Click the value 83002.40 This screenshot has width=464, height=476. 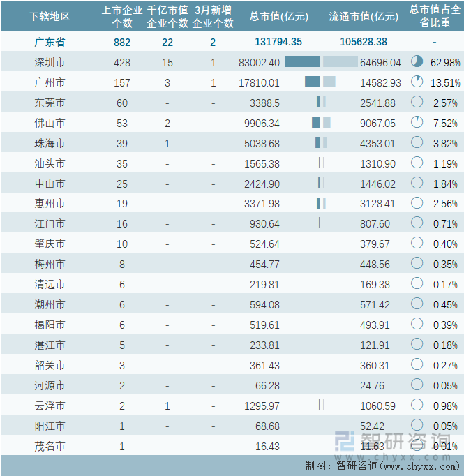259,63
